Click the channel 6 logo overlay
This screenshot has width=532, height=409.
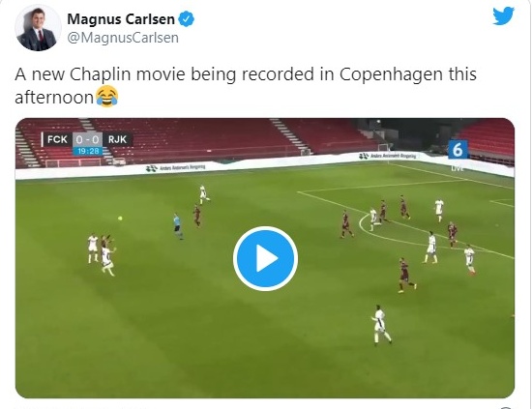point(458,150)
